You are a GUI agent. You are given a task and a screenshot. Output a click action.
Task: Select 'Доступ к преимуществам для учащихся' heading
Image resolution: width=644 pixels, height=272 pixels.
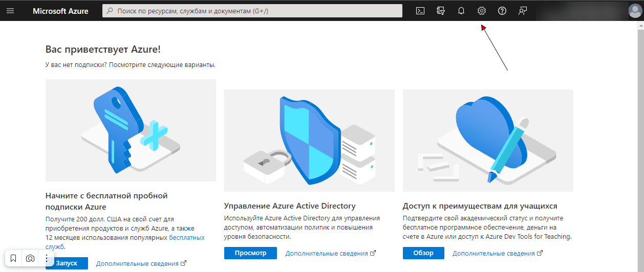click(x=480, y=206)
